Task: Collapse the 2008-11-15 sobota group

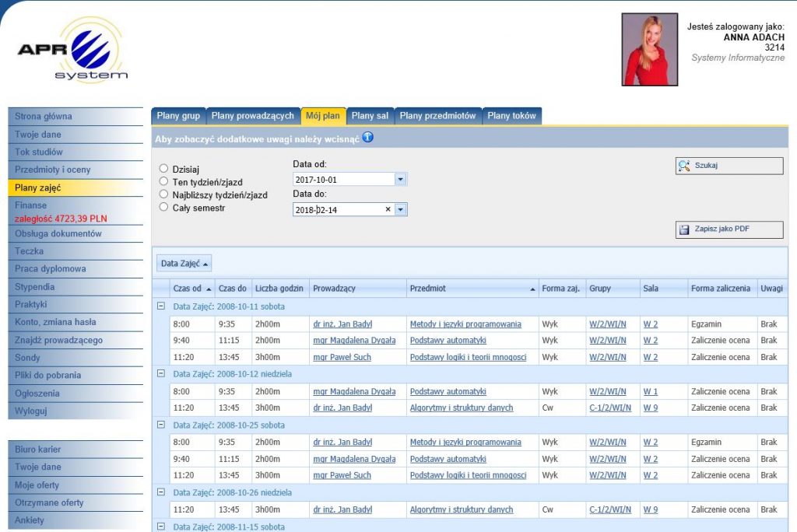Action: click(x=161, y=527)
